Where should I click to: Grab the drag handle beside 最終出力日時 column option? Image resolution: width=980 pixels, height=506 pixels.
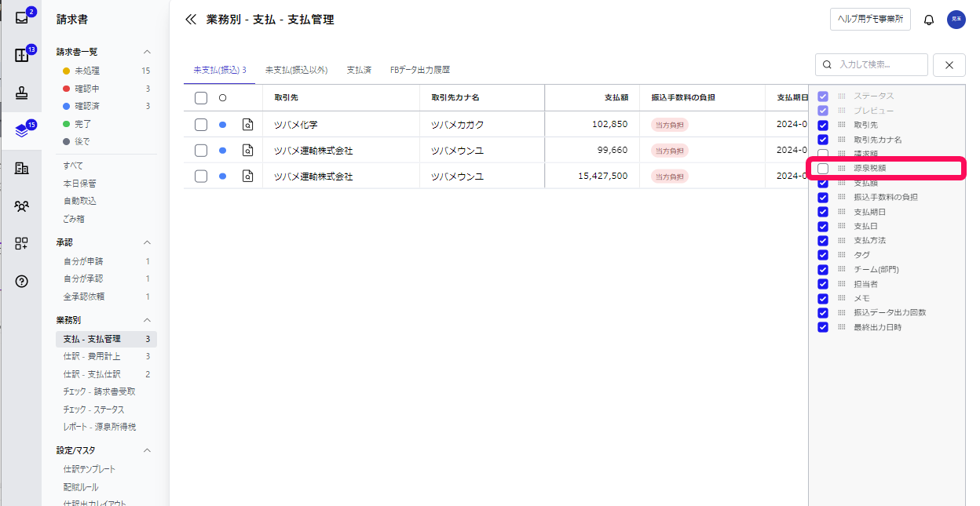842,327
